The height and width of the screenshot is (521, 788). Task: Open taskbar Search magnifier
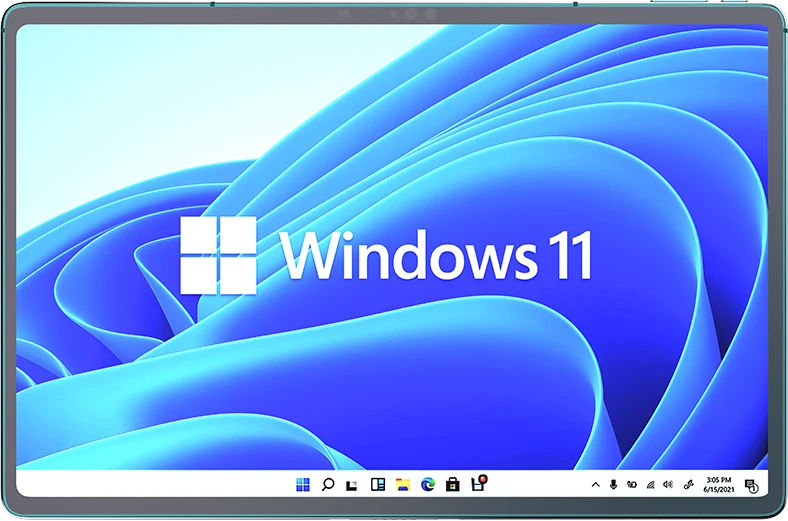pos(328,484)
